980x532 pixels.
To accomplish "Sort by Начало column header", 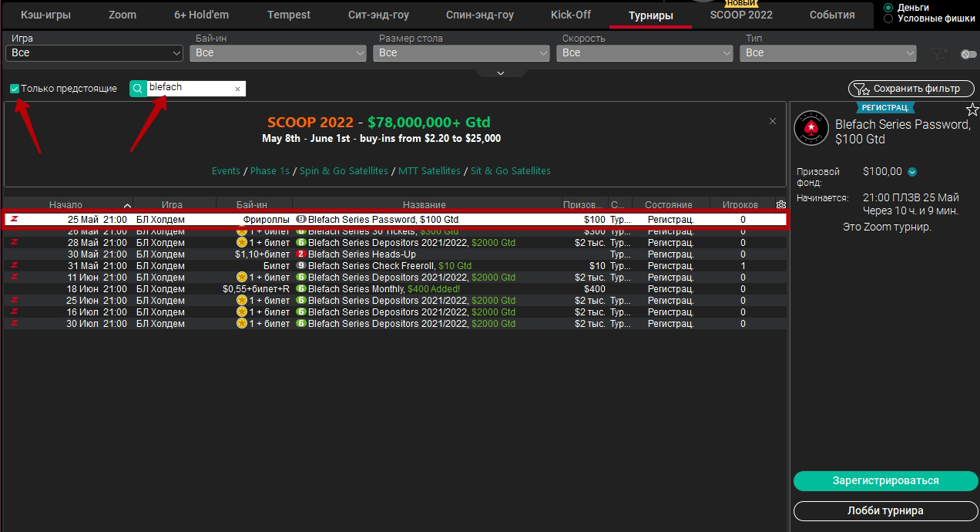I will (x=68, y=204).
